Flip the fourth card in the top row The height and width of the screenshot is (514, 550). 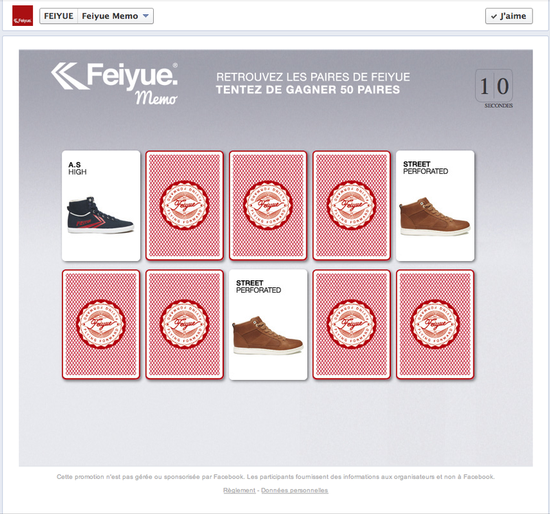click(x=351, y=206)
